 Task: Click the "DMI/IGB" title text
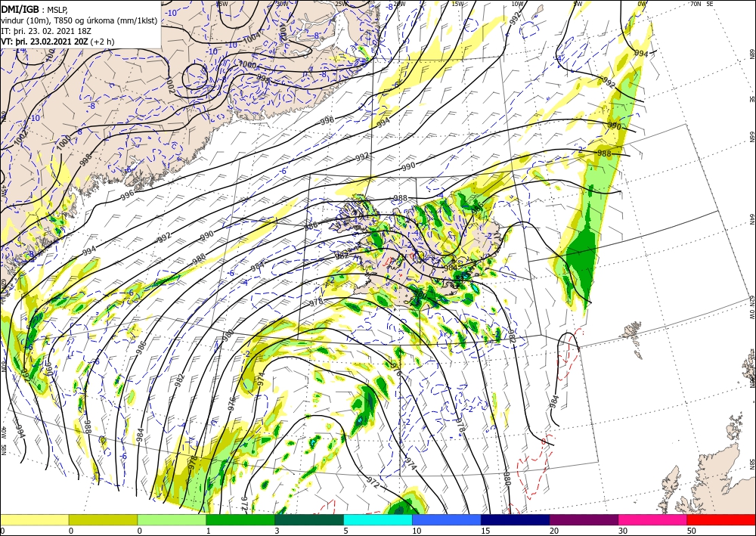(x=20, y=8)
